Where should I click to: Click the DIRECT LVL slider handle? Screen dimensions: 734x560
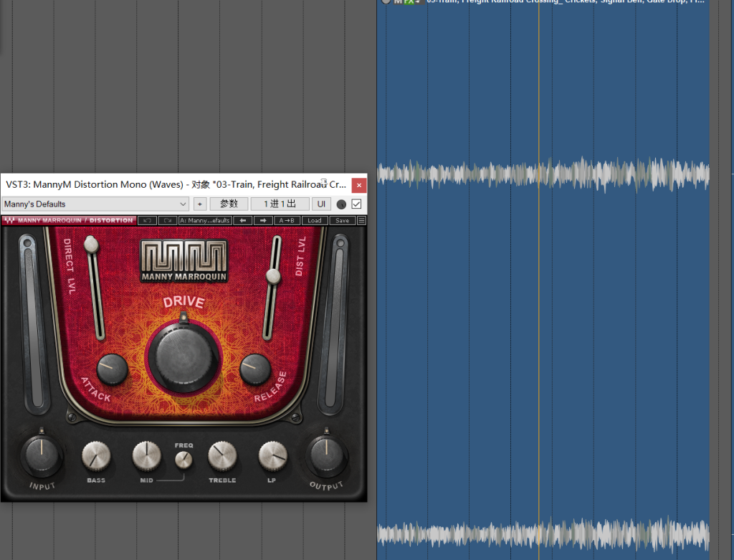click(91, 244)
